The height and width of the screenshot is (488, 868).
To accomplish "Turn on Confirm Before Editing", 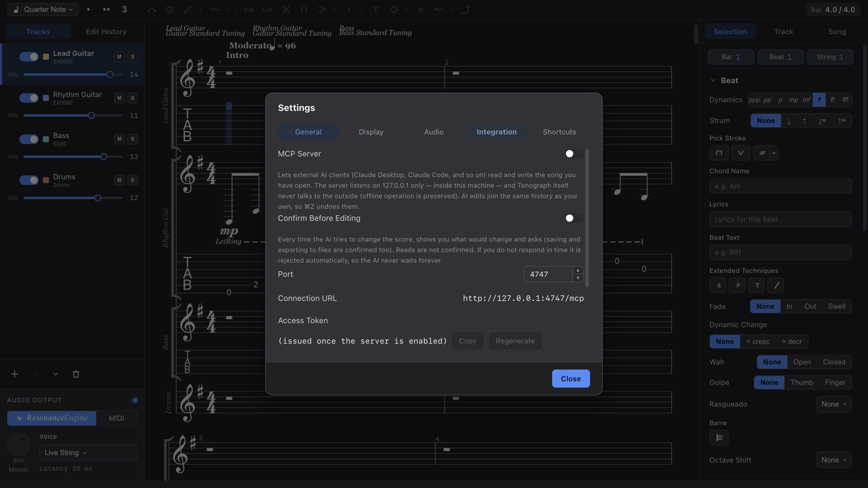I will click(x=574, y=219).
